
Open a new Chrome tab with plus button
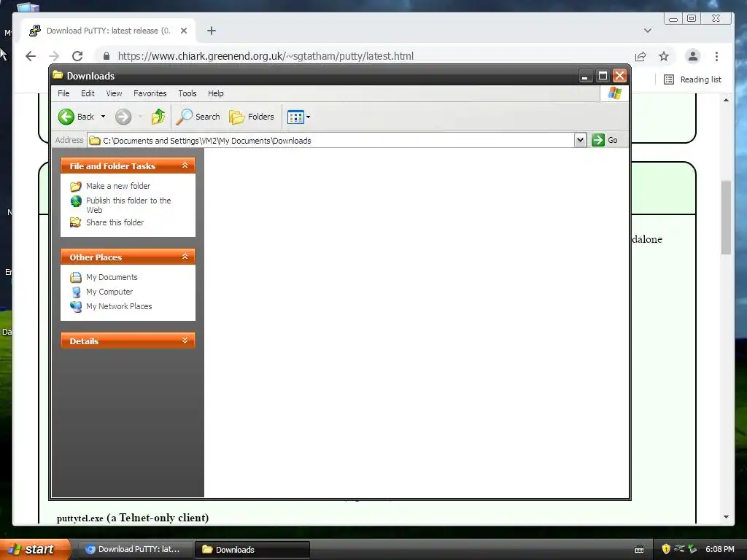pyautogui.click(x=212, y=31)
